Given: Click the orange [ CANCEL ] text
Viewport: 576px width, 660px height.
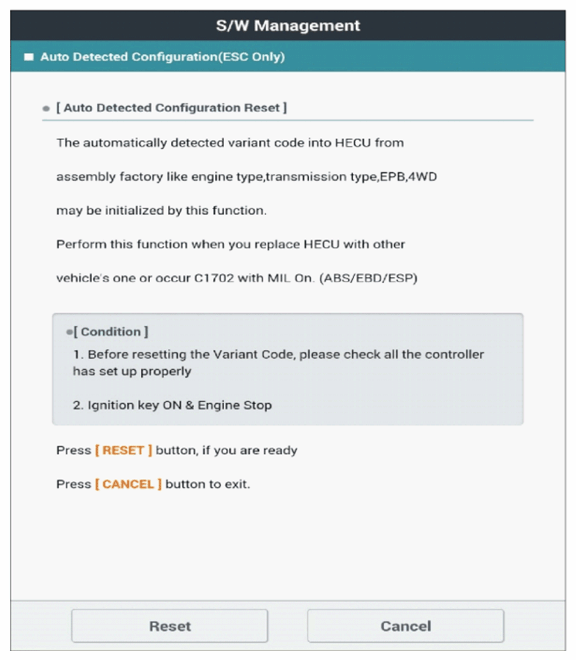Looking at the screenshot, I should pyautogui.click(x=128, y=484).
